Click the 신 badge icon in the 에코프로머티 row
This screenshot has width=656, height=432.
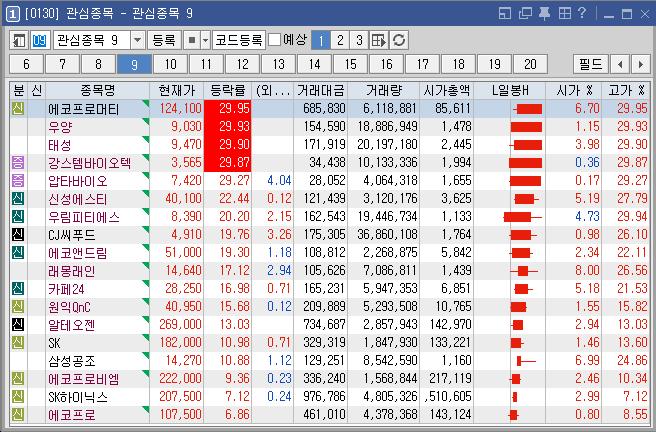[x=18, y=109]
